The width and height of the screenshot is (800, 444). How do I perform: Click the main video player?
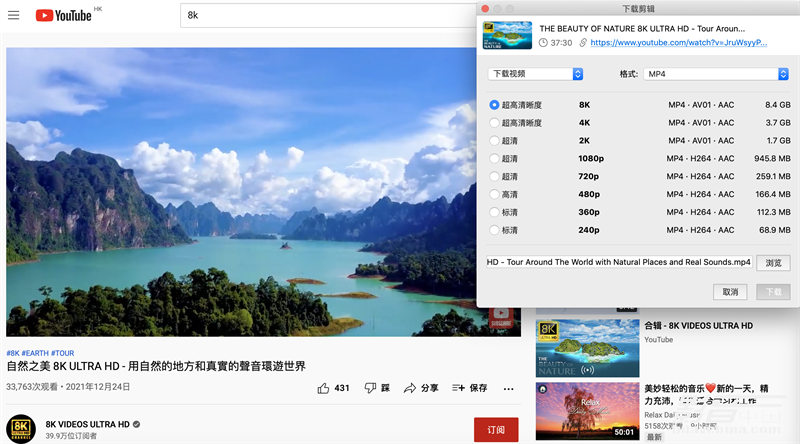263,192
